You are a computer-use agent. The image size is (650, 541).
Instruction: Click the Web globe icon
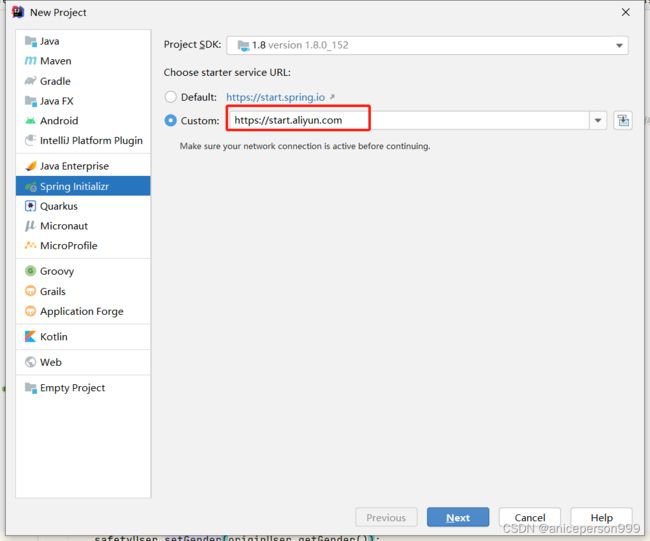(x=31, y=362)
